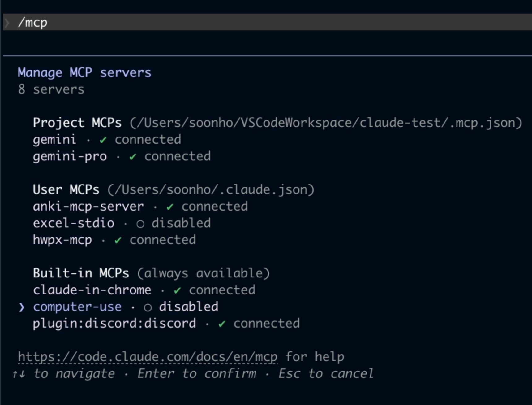Select the anki-mcp-server entry

click(140, 207)
